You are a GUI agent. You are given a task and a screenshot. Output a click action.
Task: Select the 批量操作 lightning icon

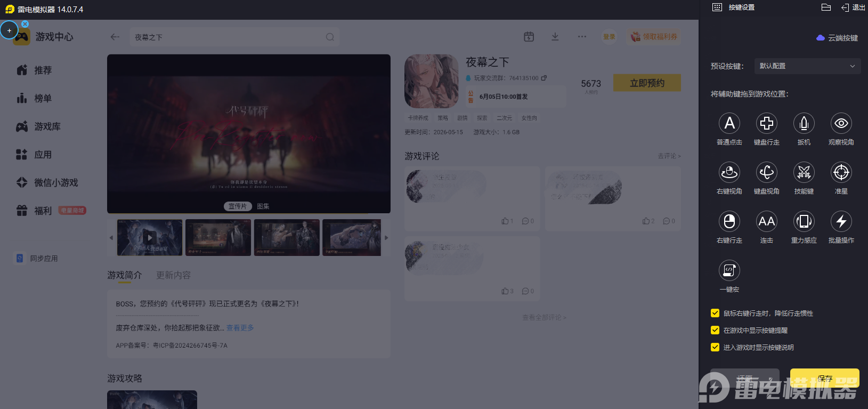841,221
